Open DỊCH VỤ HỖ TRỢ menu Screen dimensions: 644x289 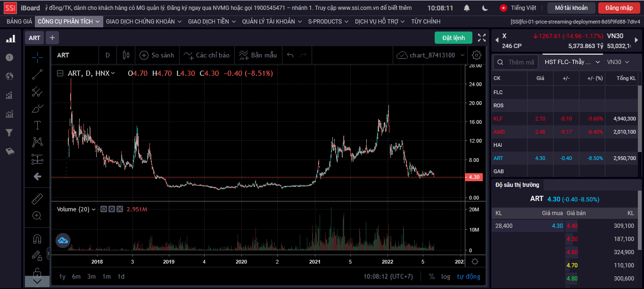[380, 22]
